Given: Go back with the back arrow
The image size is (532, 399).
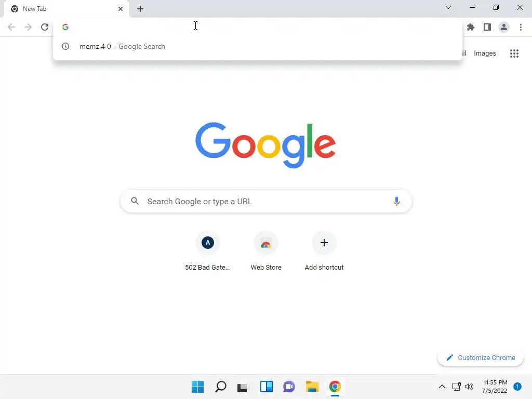Looking at the screenshot, I should (x=11, y=27).
